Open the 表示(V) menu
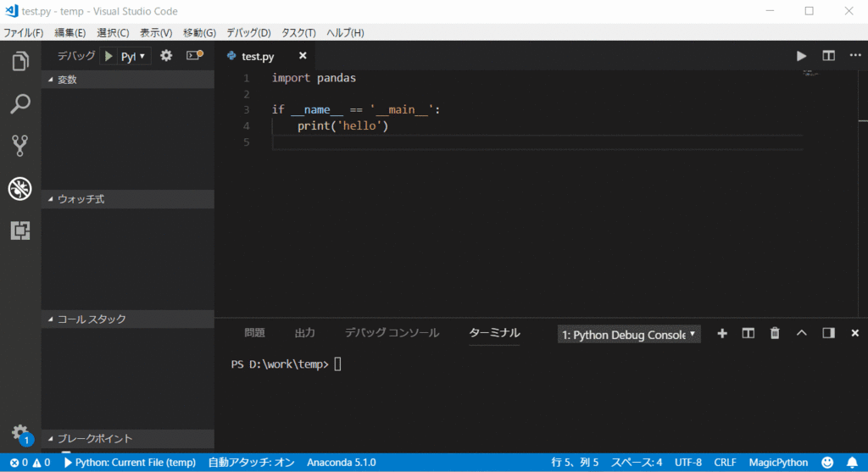Viewport: 868px width, 472px height. (x=156, y=33)
